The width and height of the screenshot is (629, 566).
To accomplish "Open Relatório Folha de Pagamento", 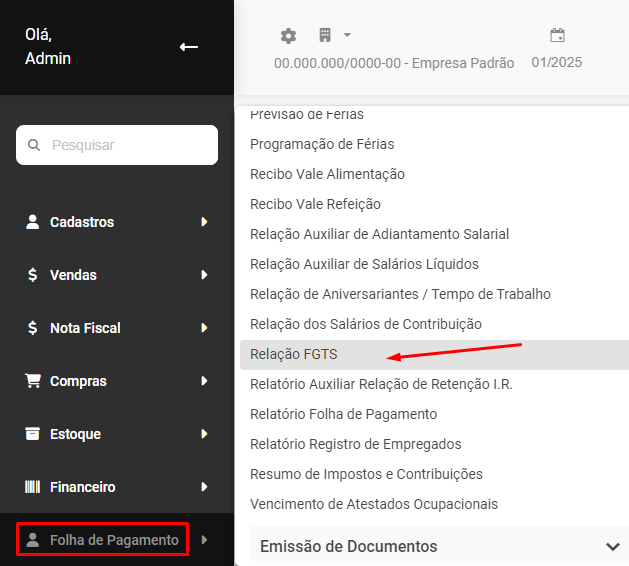I will tap(343, 414).
